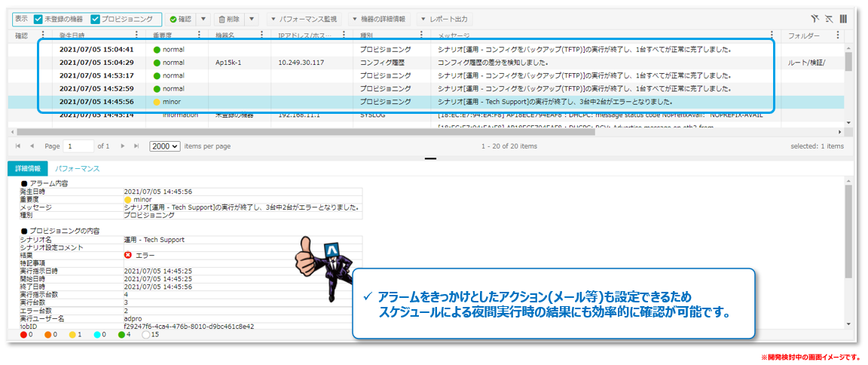The width and height of the screenshot is (868, 365).
Task: Open items per page 2000 selector
Action: click(165, 146)
